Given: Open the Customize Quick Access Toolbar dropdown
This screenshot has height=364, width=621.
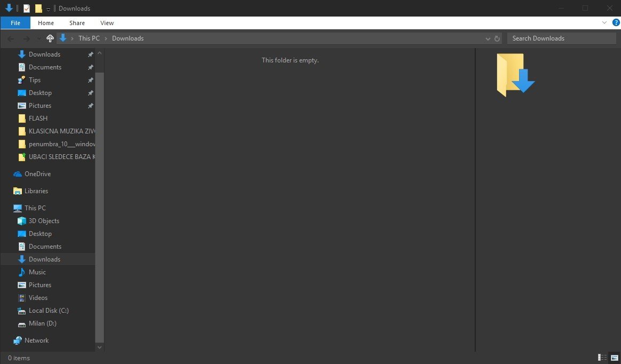Looking at the screenshot, I should click(48, 9).
